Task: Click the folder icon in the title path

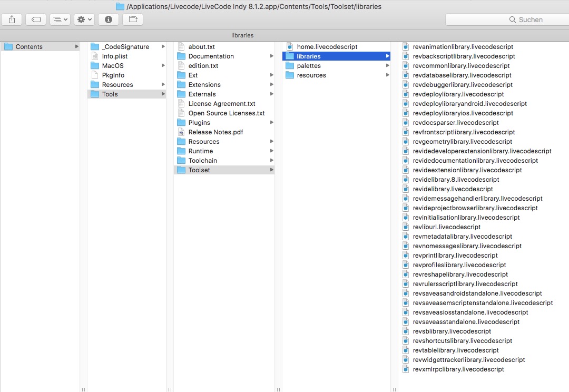Action: point(120,7)
